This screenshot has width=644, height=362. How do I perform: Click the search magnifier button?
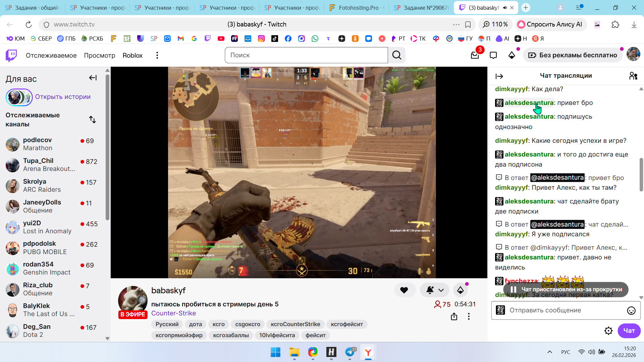pyautogui.click(x=397, y=55)
